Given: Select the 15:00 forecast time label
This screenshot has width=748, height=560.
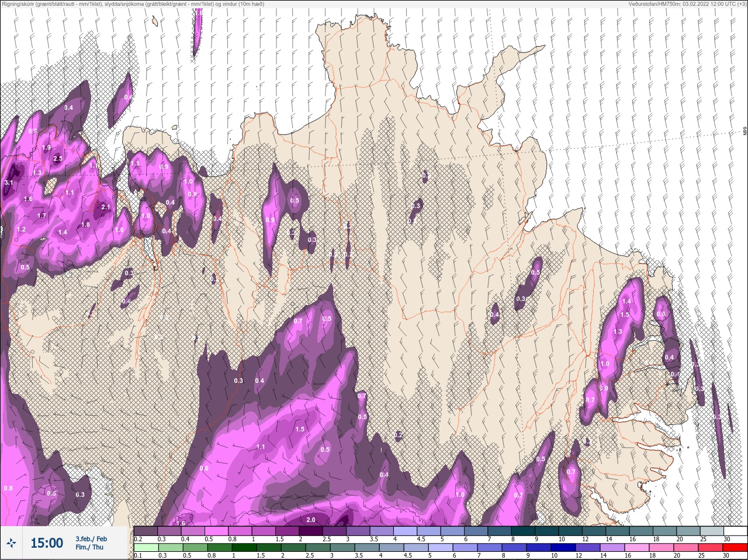Looking at the screenshot, I should click(47, 543).
